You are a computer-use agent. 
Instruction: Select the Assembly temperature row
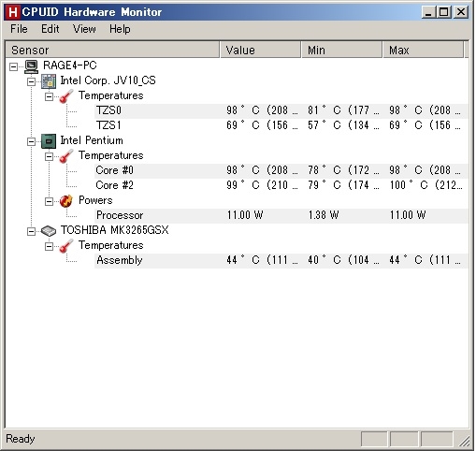281,260
